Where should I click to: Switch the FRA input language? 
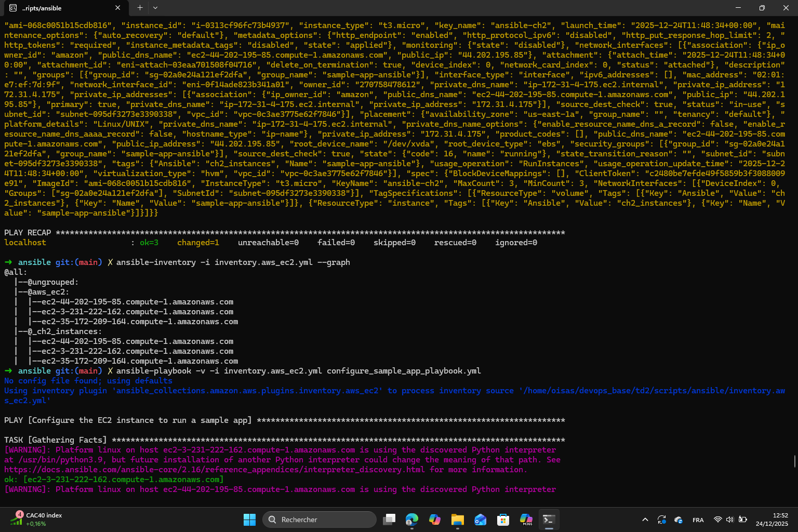[x=698, y=520]
